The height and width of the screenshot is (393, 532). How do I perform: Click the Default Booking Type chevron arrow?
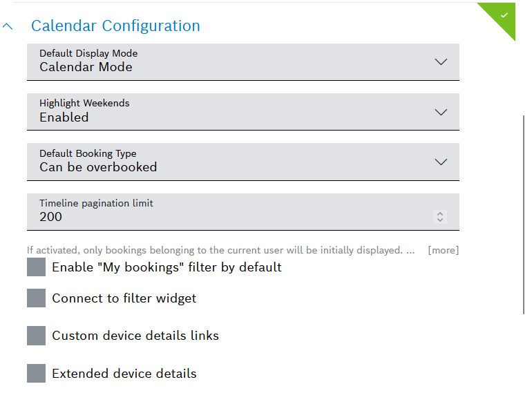(441, 162)
